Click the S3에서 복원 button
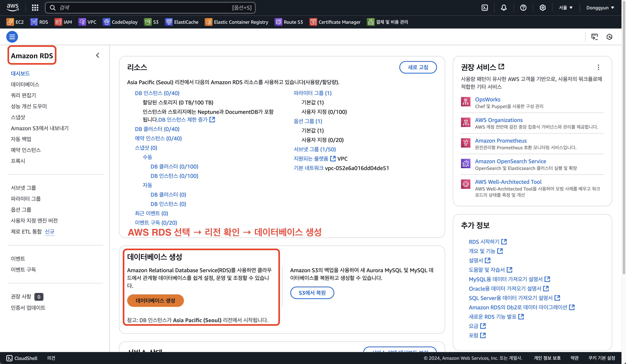The image size is (626, 364). pyautogui.click(x=312, y=293)
